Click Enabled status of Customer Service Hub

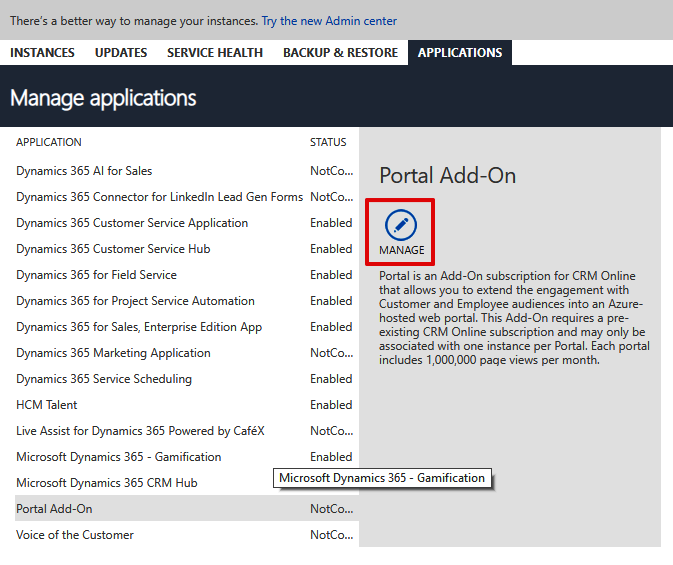point(331,249)
